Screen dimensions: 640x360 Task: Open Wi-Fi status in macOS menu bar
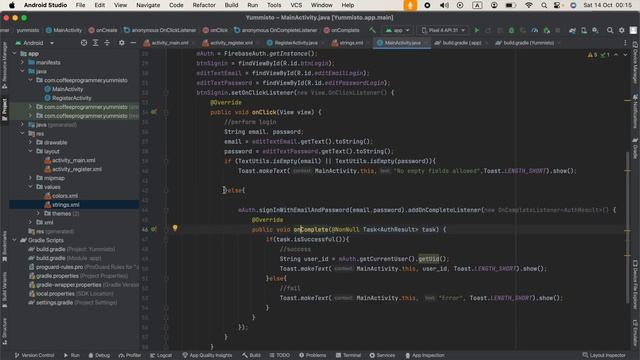pos(529,5)
